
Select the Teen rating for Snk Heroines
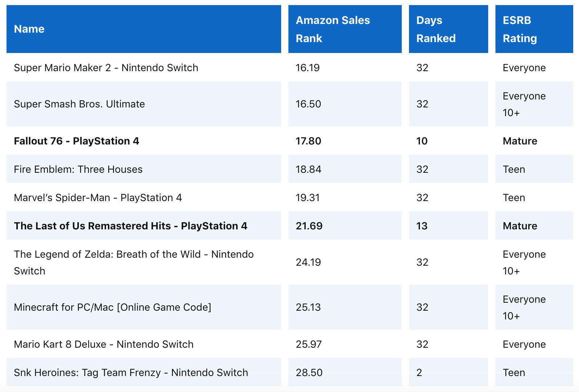(x=514, y=373)
